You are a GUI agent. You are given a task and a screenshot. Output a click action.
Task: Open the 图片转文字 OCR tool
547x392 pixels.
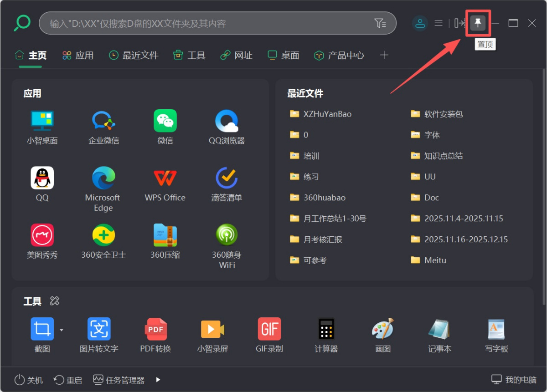99,329
